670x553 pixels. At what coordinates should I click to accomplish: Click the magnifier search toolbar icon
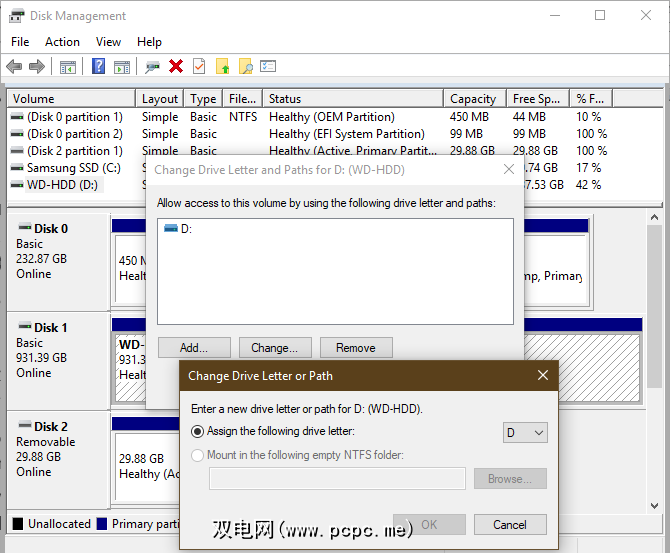[x=245, y=67]
